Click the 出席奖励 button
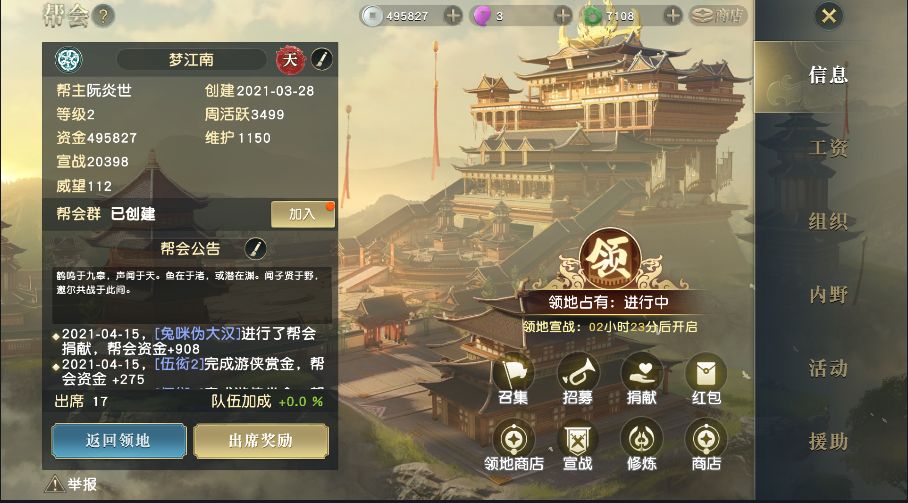The height and width of the screenshot is (503, 908). tap(261, 440)
